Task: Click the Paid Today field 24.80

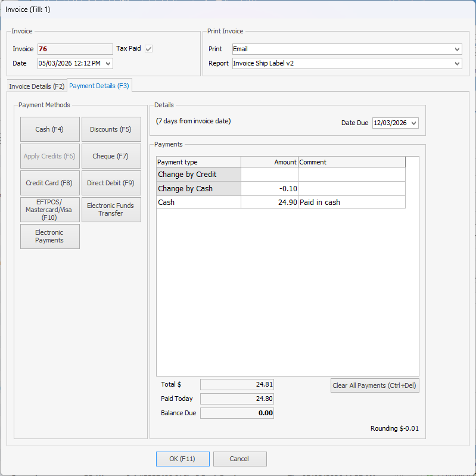Action: point(237,399)
